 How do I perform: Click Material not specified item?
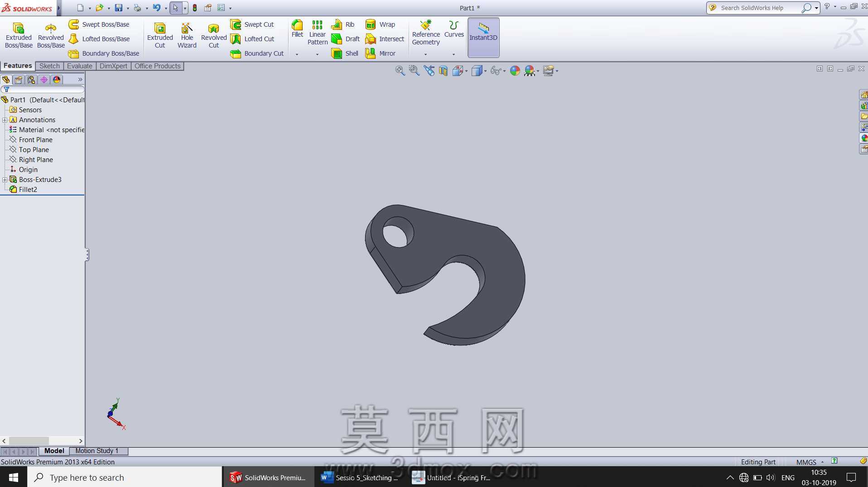point(47,130)
